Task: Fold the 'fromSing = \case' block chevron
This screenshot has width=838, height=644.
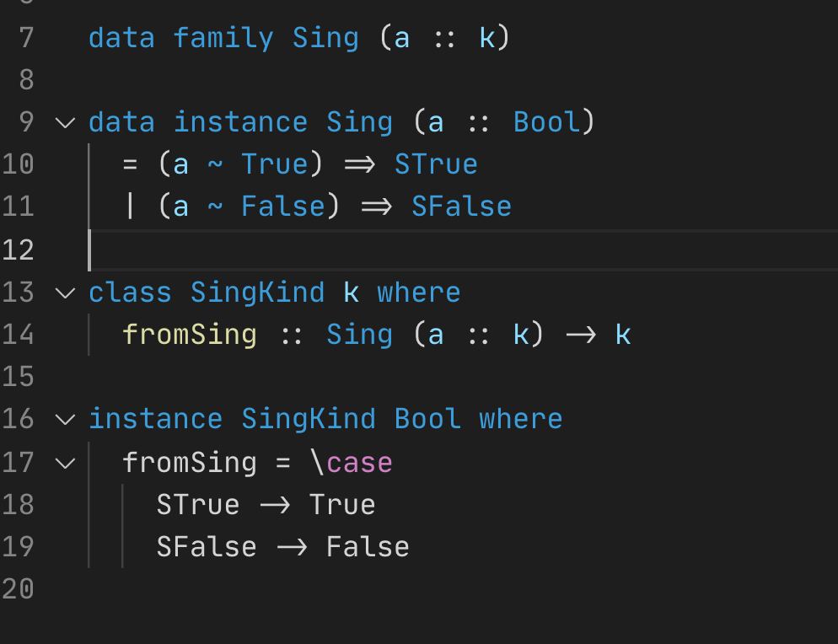Action: (65, 463)
